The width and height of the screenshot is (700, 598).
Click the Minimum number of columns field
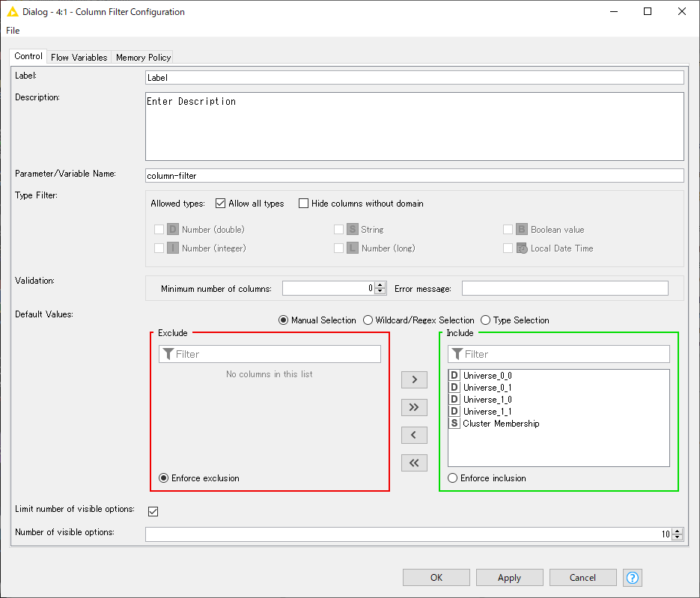click(329, 288)
